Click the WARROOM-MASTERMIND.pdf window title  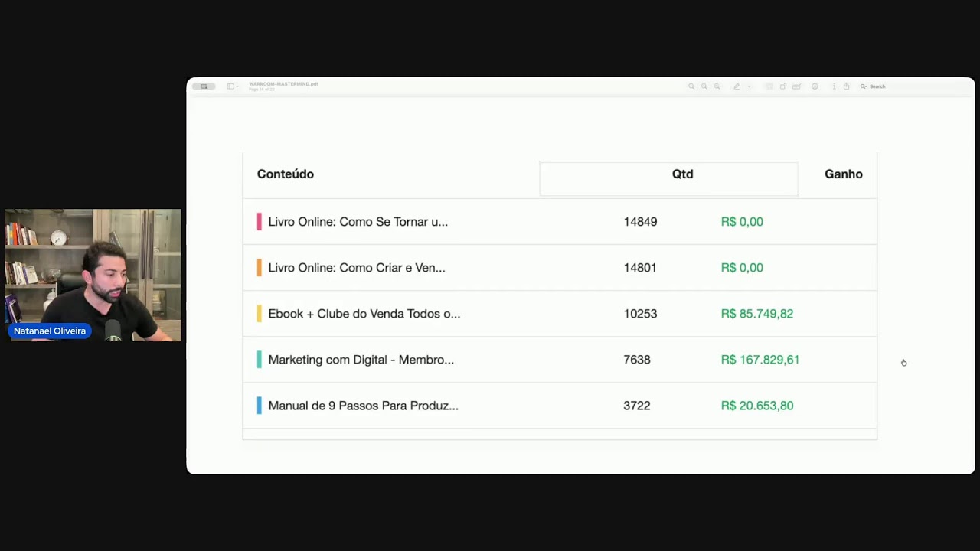click(x=283, y=84)
